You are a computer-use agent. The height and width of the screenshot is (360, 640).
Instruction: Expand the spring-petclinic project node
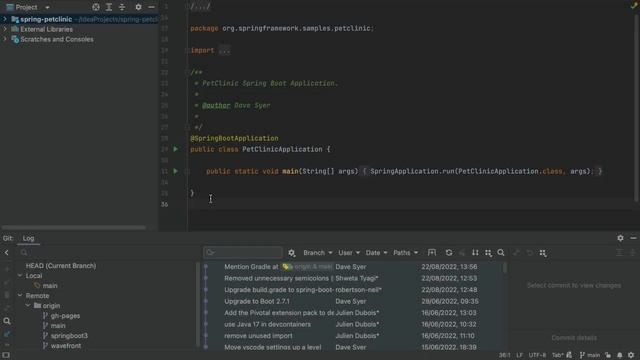(x=5, y=19)
